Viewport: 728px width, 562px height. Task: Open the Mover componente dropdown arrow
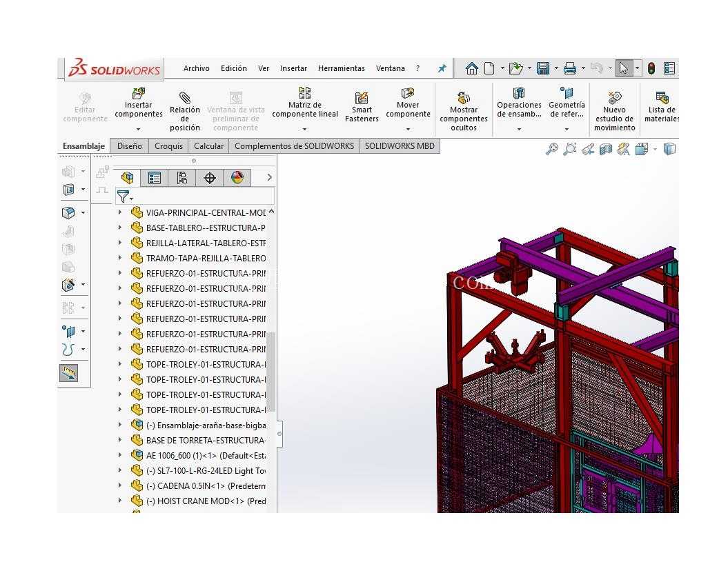click(408, 130)
